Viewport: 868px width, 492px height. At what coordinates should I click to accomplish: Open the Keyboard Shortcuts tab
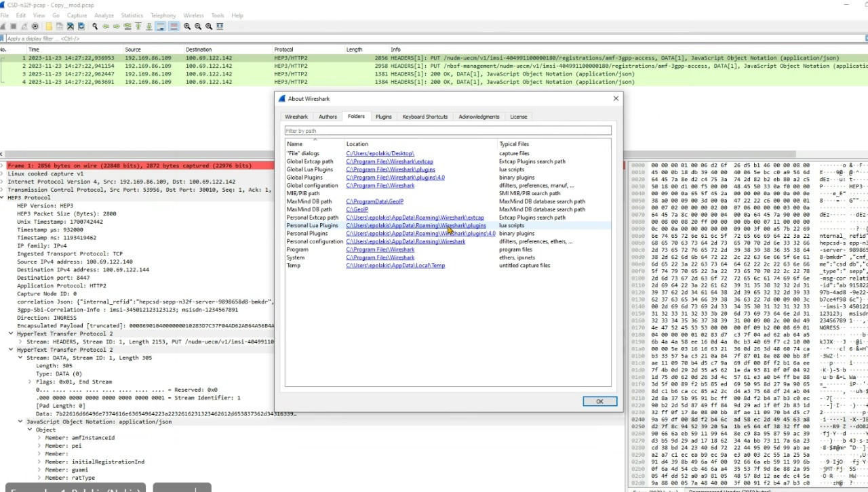[425, 117]
